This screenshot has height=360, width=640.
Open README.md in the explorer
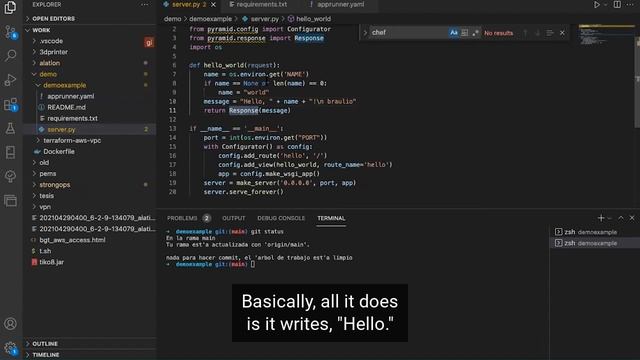tap(66, 107)
